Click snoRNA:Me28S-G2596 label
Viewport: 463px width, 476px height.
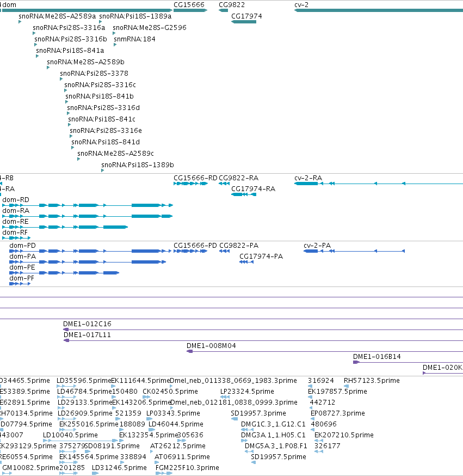click(x=150, y=28)
